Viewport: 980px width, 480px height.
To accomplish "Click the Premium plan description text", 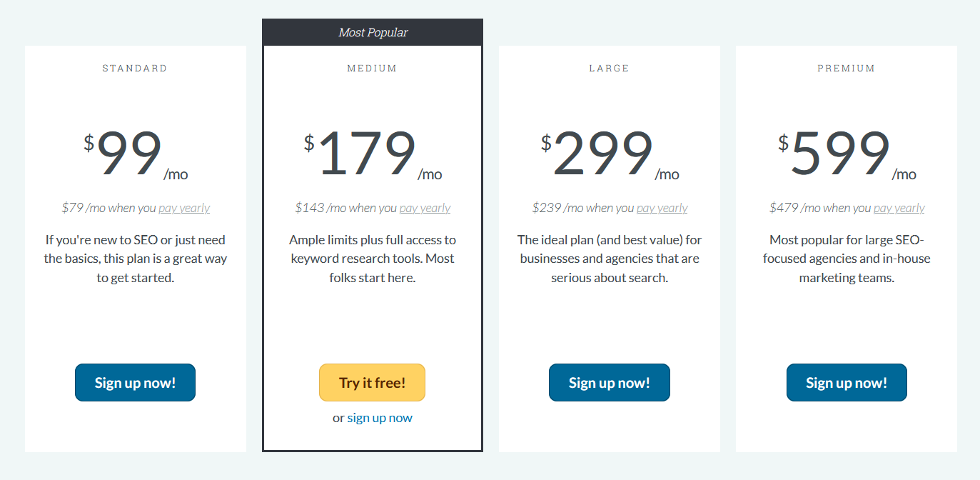I will pyautogui.click(x=847, y=259).
